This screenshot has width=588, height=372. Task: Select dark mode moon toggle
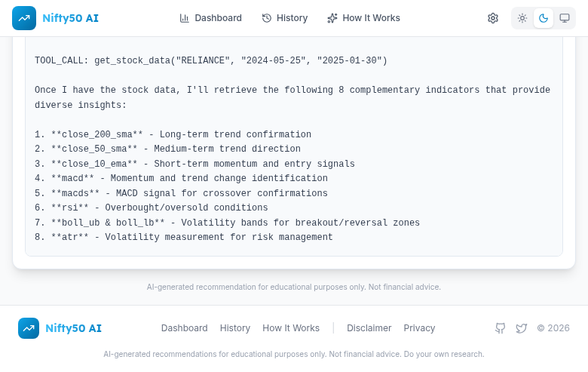click(x=544, y=18)
